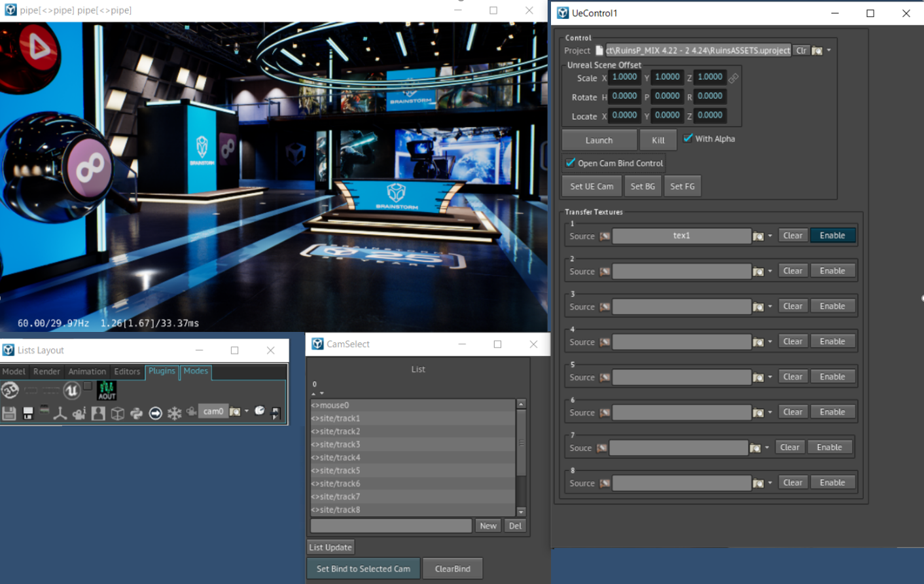Uncheck the With Alpha checkbox
The height and width of the screenshot is (584, 924).
point(688,138)
